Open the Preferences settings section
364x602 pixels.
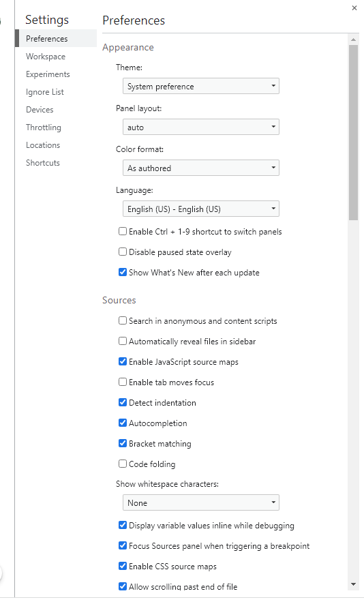click(x=56, y=38)
